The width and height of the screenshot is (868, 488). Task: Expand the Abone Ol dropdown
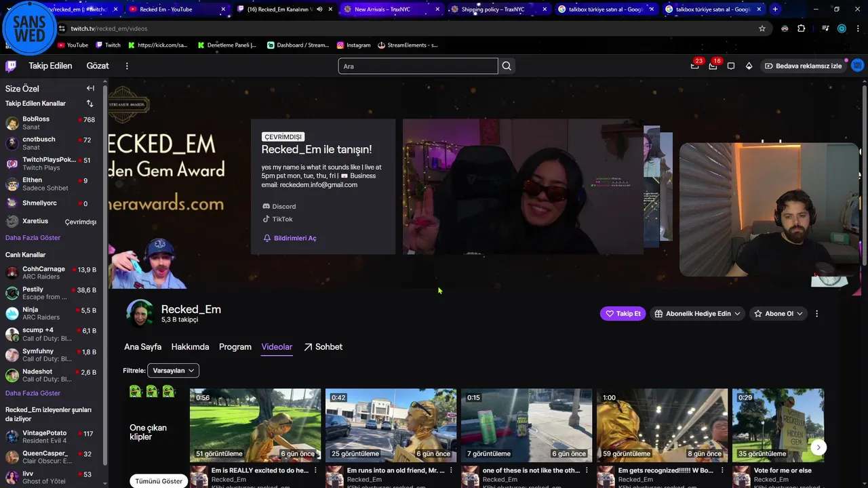point(778,314)
